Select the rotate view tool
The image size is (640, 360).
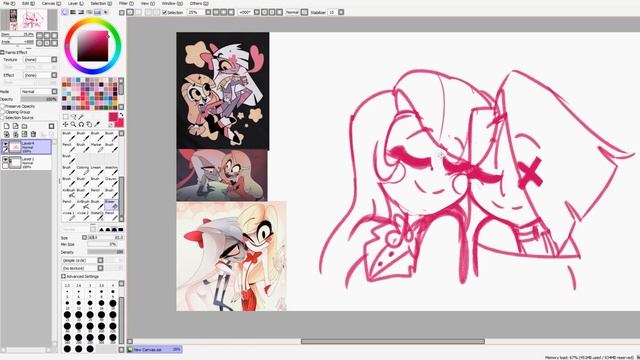[x=81, y=124]
